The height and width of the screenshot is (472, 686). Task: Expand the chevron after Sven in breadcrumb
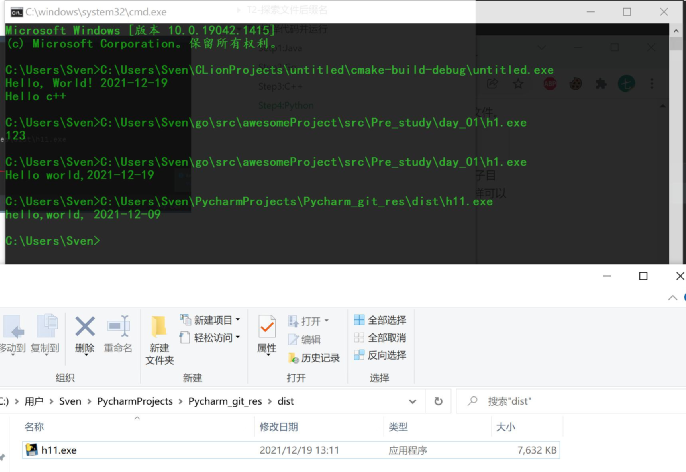[89, 401]
